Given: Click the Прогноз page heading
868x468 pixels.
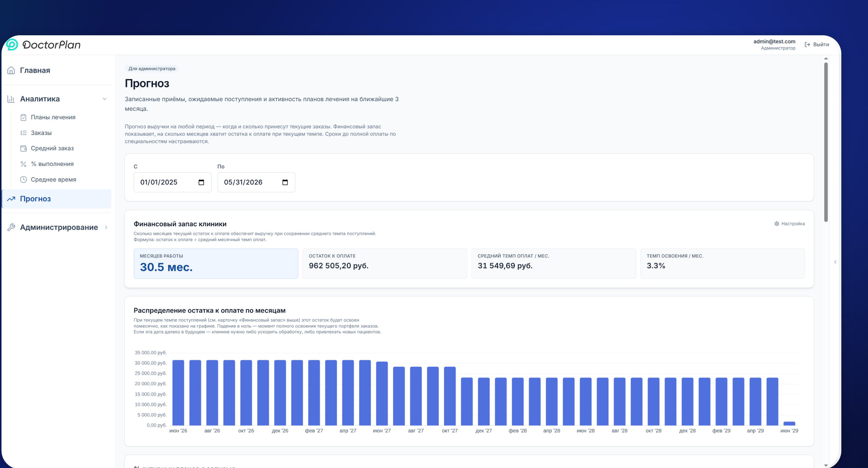Looking at the screenshot, I should (x=147, y=83).
